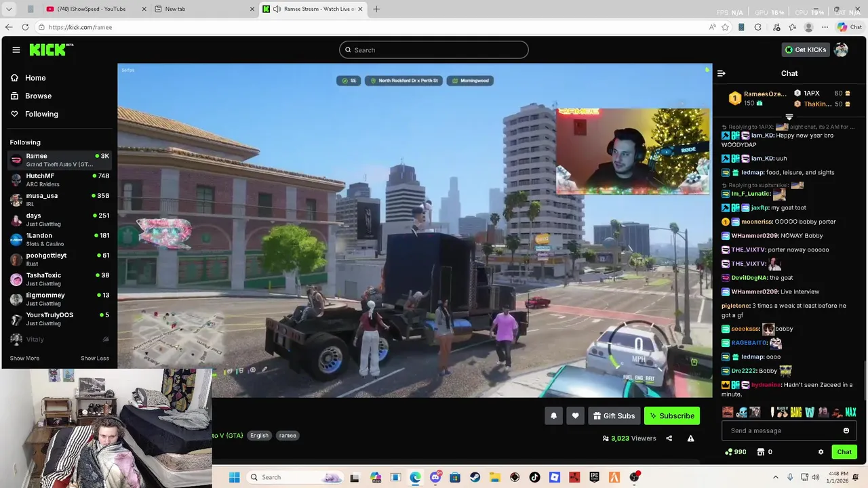The image size is (868, 488).
Task: Click the chat scrollbar
Action: [865, 382]
